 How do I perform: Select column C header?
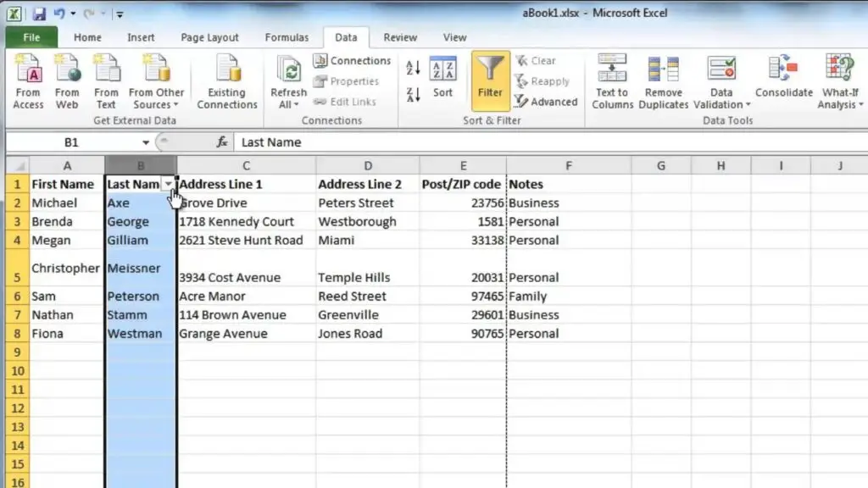246,166
